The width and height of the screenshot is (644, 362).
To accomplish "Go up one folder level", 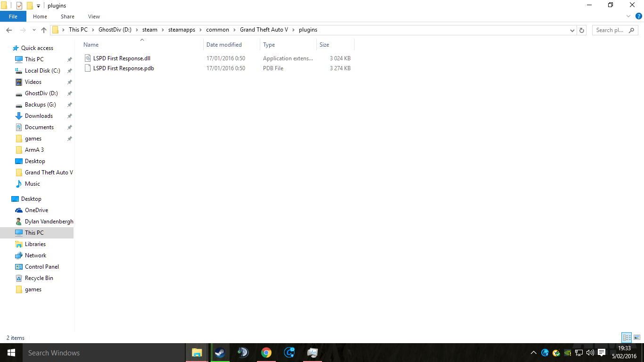I will (x=44, y=30).
